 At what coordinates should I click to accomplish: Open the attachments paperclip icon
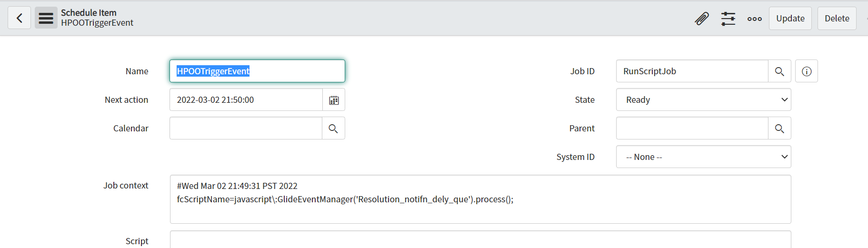tap(701, 19)
